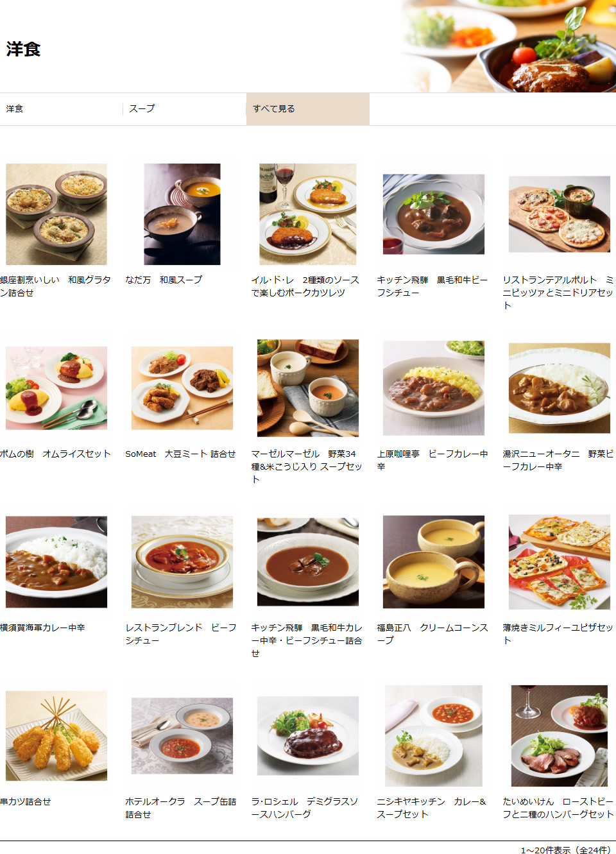Select the ポムの樹 オムライスセット image
616x854 pixels.
tap(56, 388)
